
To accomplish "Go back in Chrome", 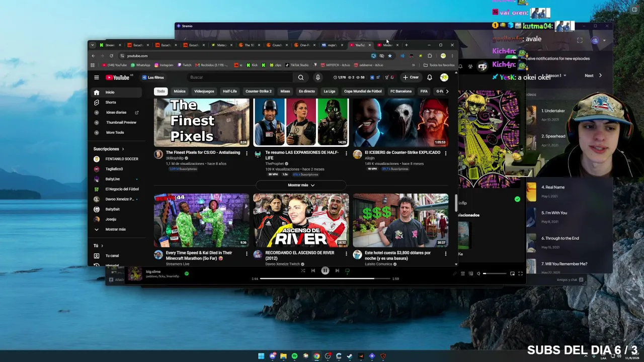I will coord(93,56).
